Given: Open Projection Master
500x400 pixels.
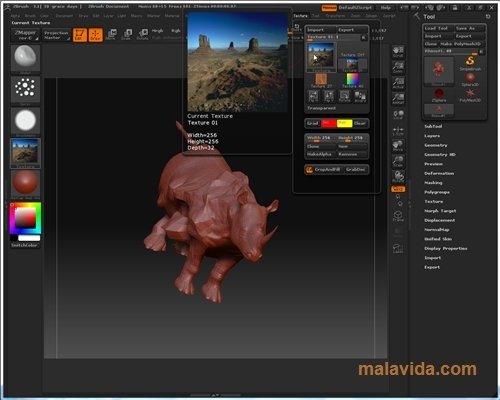Looking at the screenshot, I should tap(56, 35).
